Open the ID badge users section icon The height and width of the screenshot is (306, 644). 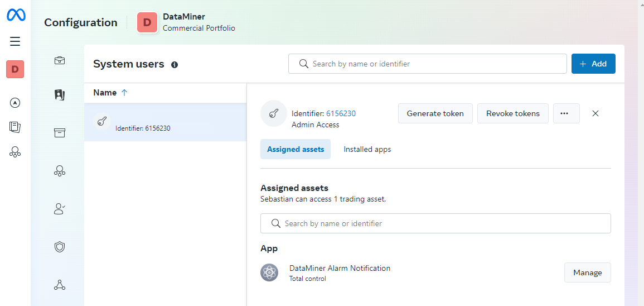tap(60, 95)
